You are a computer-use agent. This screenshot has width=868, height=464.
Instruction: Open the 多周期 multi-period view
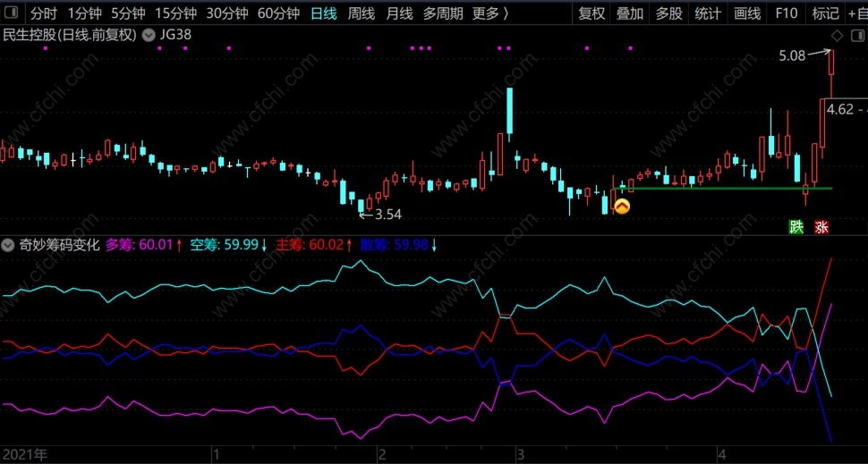coord(443,13)
